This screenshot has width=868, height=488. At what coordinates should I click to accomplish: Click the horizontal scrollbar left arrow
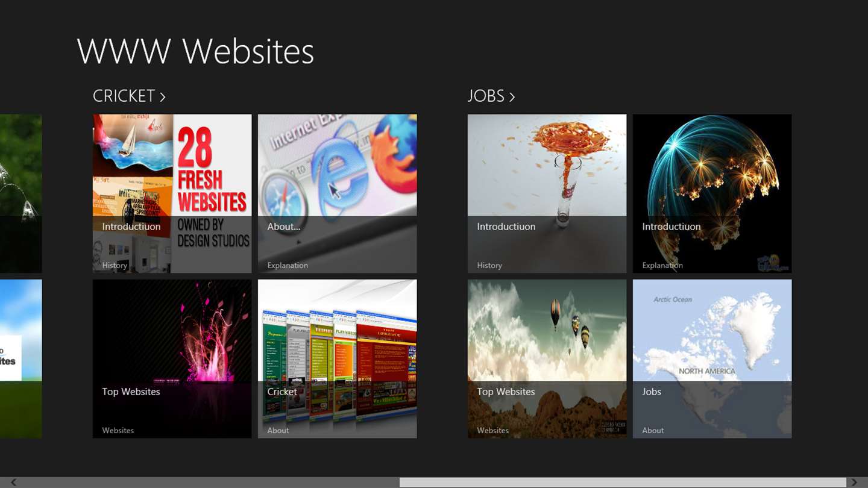[13, 482]
